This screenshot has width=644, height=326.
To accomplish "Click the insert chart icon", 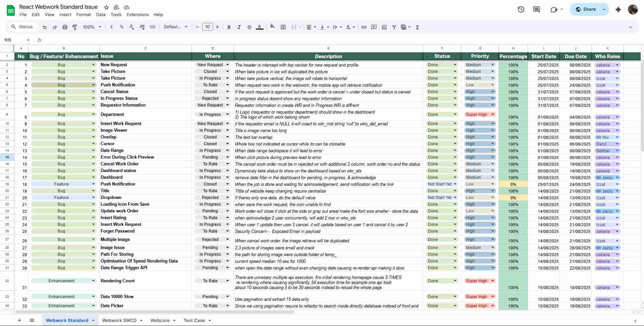I will 384,27.
